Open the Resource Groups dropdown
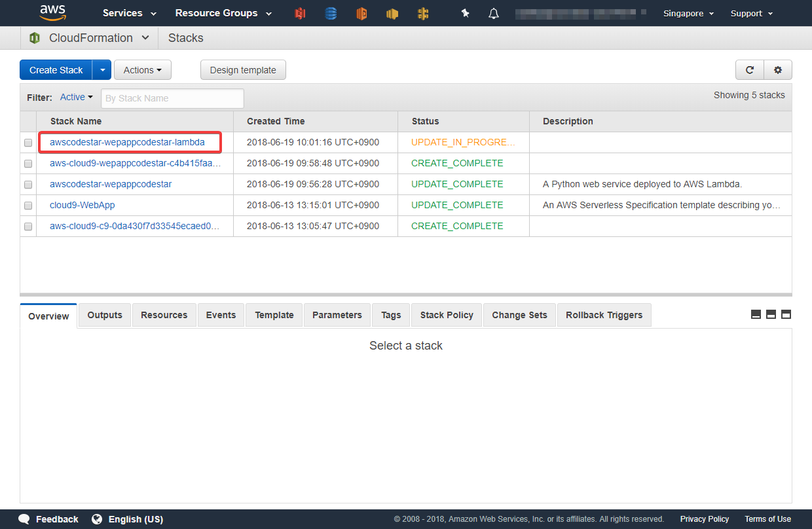The height and width of the screenshot is (529, 812). click(223, 13)
